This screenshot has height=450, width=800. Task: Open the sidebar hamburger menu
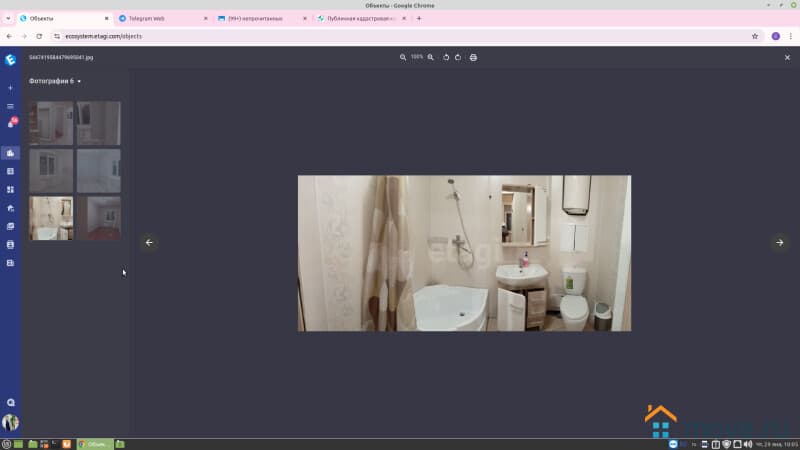(x=10, y=106)
